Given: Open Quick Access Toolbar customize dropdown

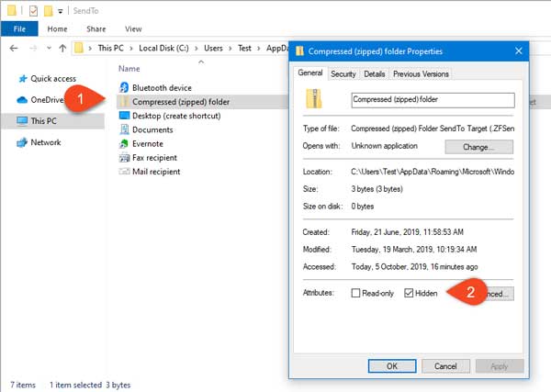Looking at the screenshot, I should pos(61,12).
